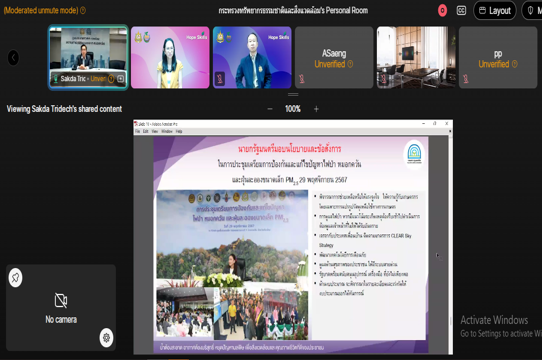This screenshot has width=542, height=360.
Task: Select Sakda Tridech's video thumbnail
Action: tap(88, 57)
